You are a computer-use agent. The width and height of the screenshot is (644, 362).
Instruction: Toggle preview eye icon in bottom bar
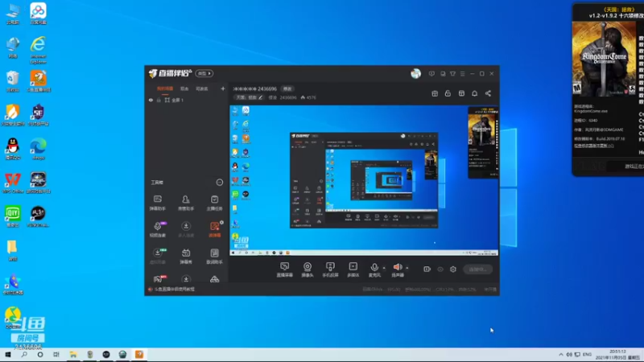(x=440, y=269)
